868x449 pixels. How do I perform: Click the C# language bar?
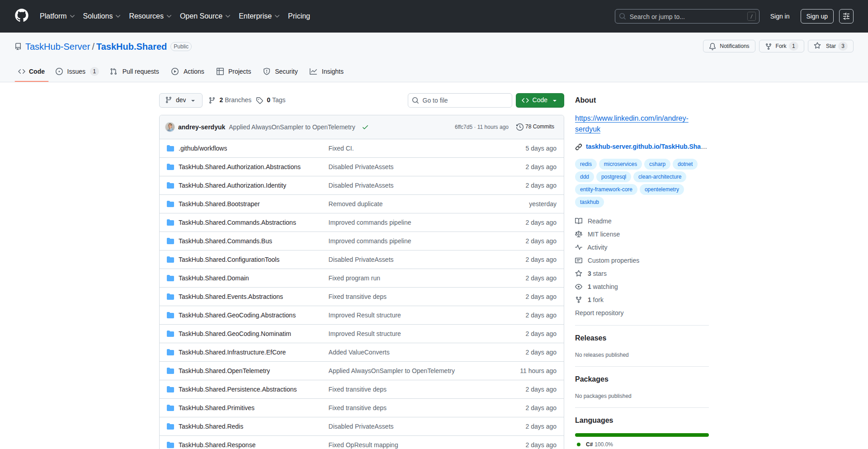(x=642, y=435)
